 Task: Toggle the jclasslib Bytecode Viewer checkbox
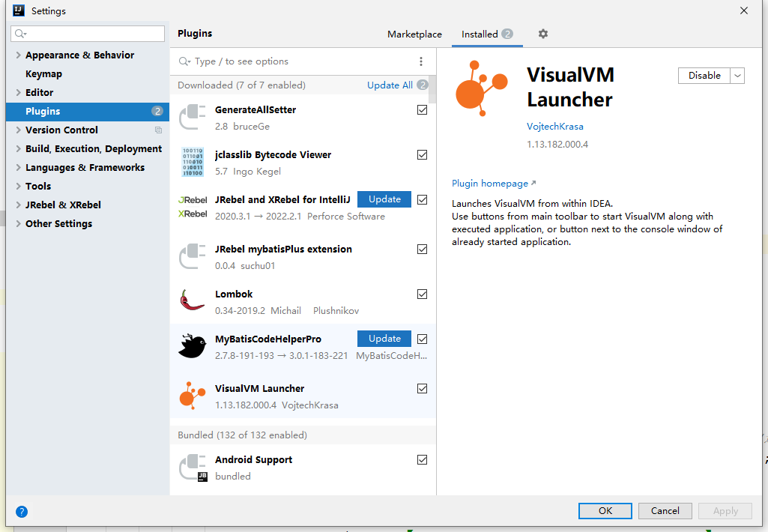(422, 155)
